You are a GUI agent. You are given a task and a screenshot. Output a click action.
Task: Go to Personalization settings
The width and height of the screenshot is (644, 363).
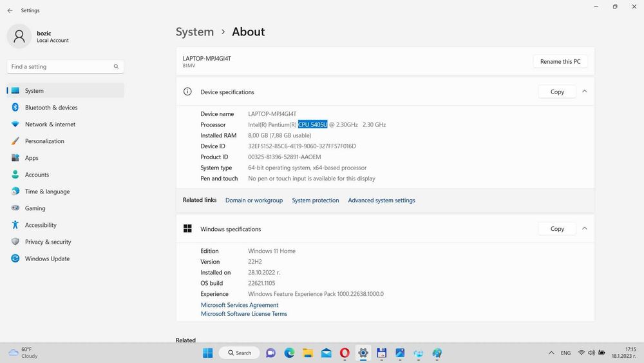[x=65, y=141]
